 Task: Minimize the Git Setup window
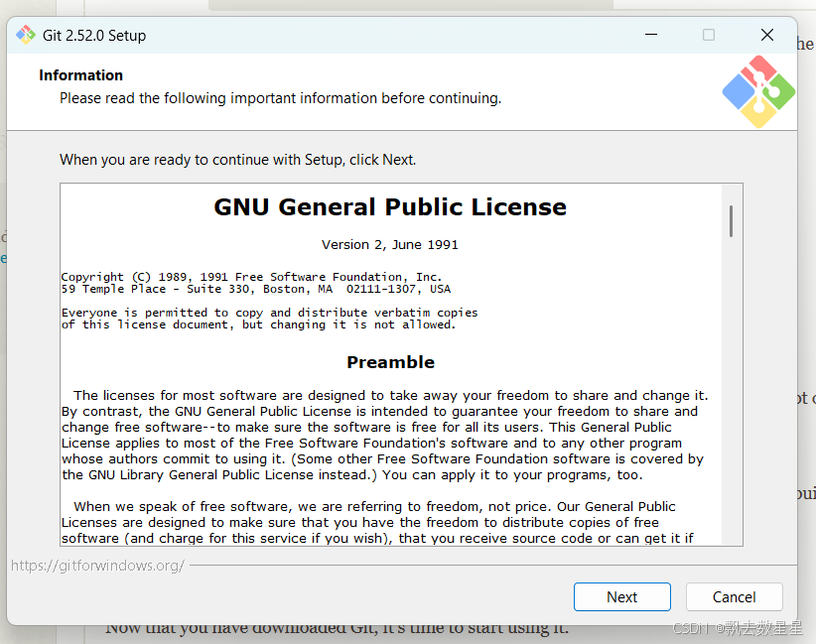[x=651, y=35]
